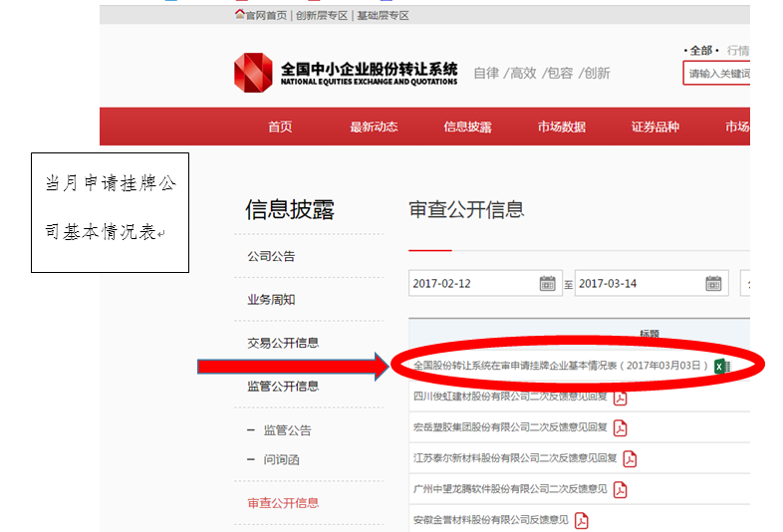
Task: Click the PDF icon for 广州中望龙腾软件 row
Action: (x=620, y=489)
